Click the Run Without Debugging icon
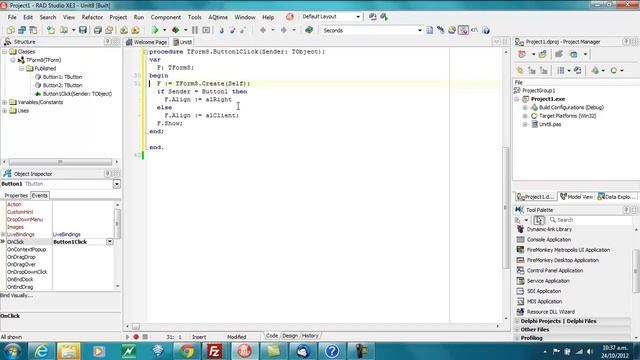640x360 pixels. coord(176,30)
